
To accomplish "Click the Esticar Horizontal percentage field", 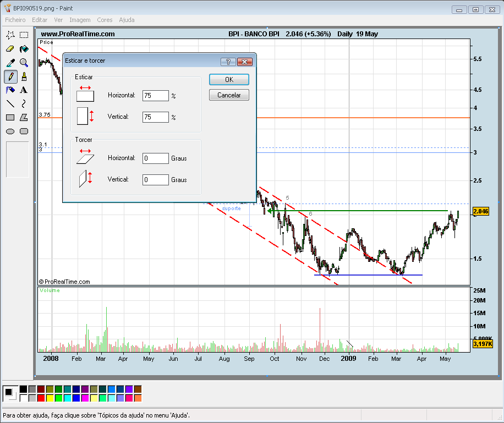I will (156, 96).
